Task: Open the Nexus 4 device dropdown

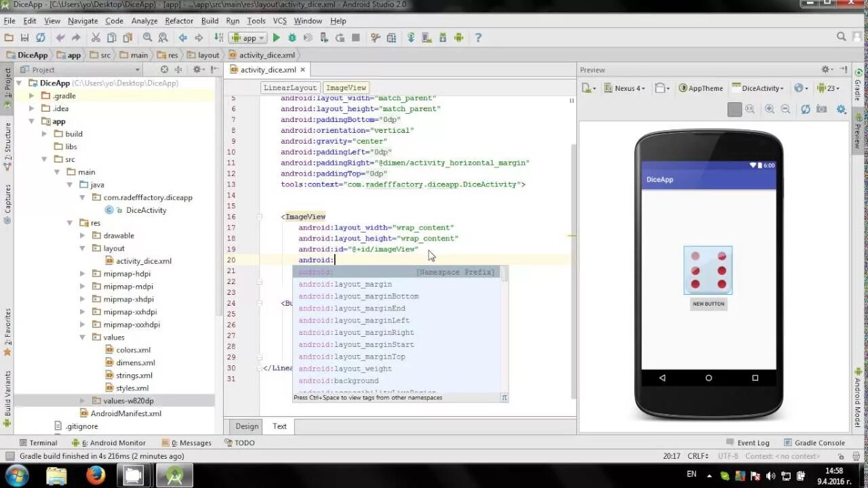Action: (x=624, y=88)
